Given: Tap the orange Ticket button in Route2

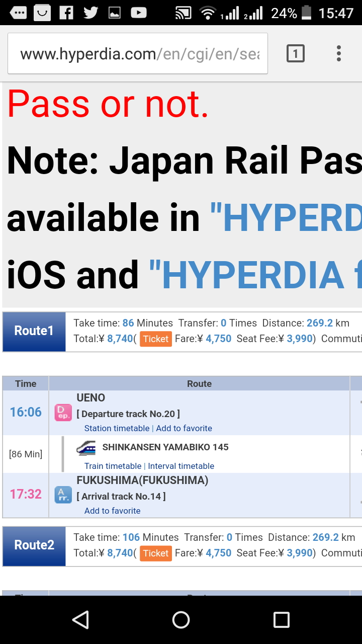Looking at the screenshot, I should 156,553.
